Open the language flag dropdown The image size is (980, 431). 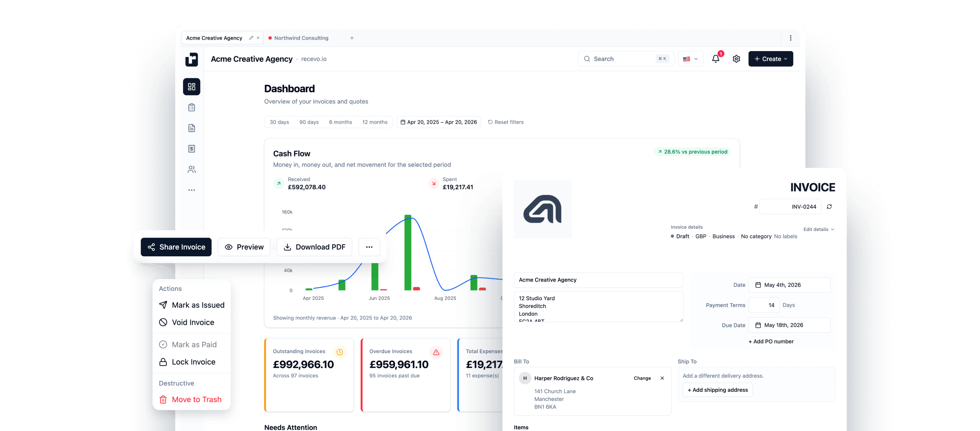click(x=690, y=59)
